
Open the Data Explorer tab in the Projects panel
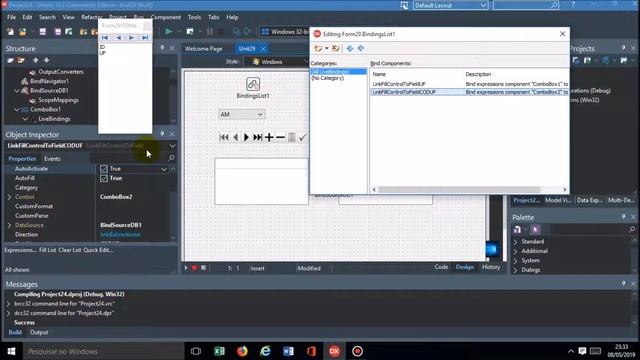click(589, 200)
